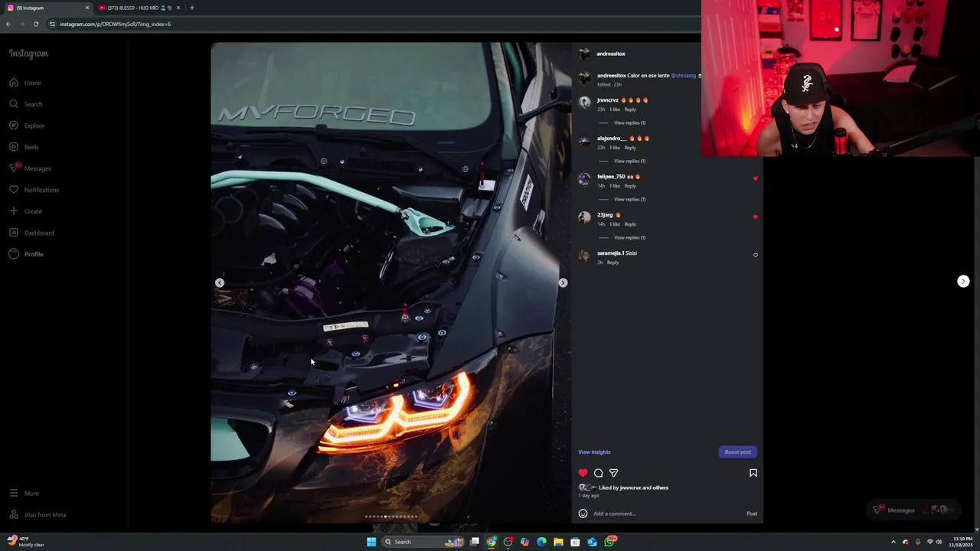Go to next post arrow
The height and width of the screenshot is (551, 980).
tap(963, 282)
